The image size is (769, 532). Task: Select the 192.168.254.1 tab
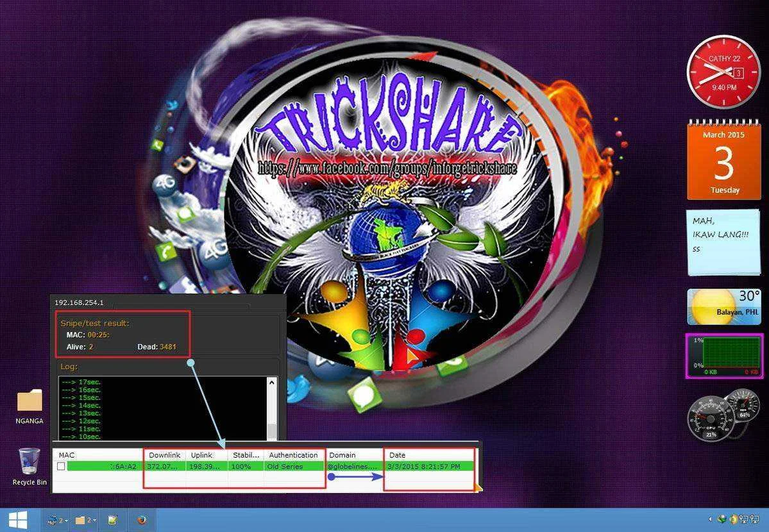[79, 303]
